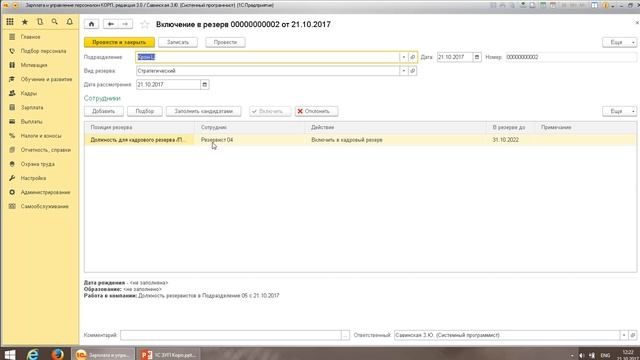Open search magnifier in the sidebar header
The height and width of the screenshot is (360, 640).
click(x=55, y=22)
